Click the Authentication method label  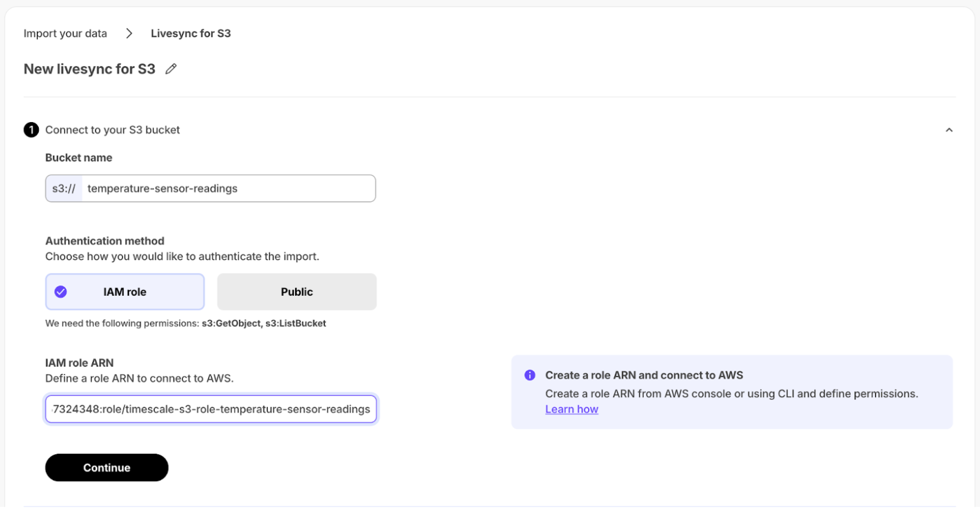pyautogui.click(x=105, y=241)
